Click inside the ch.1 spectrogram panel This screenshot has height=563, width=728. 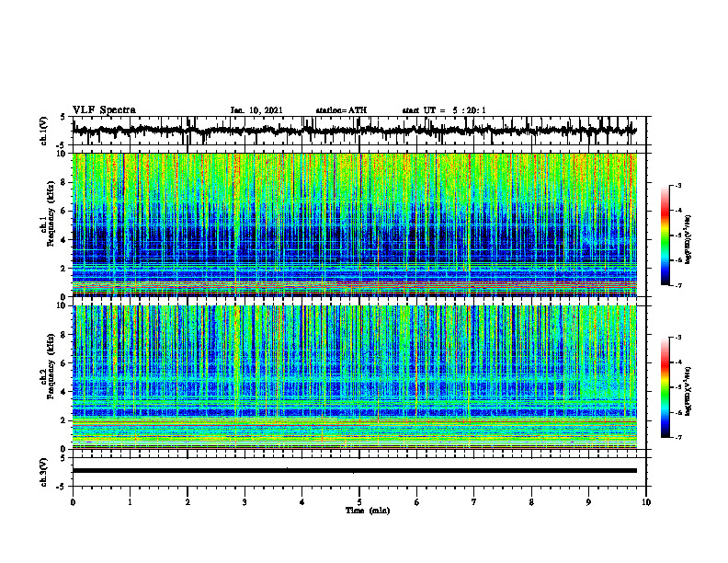(355, 224)
